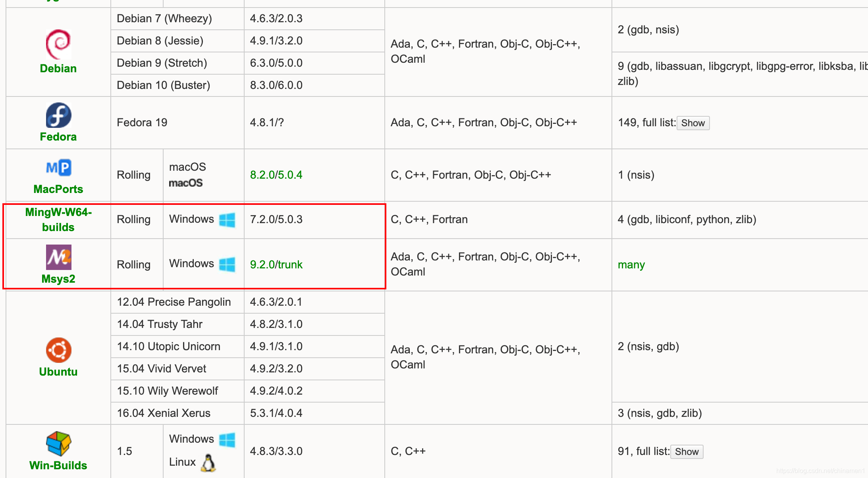This screenshot has height=478, width=868.
Task: Open the Fedora text link
Action: click(x=58, y=137)
